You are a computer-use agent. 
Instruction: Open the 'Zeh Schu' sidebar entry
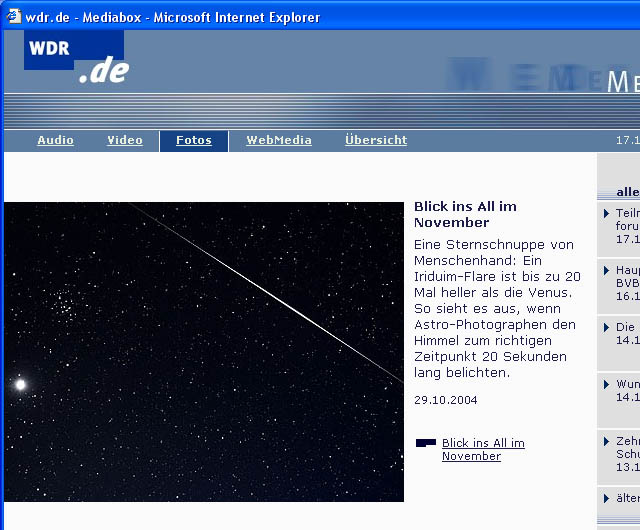click(628, 454)
